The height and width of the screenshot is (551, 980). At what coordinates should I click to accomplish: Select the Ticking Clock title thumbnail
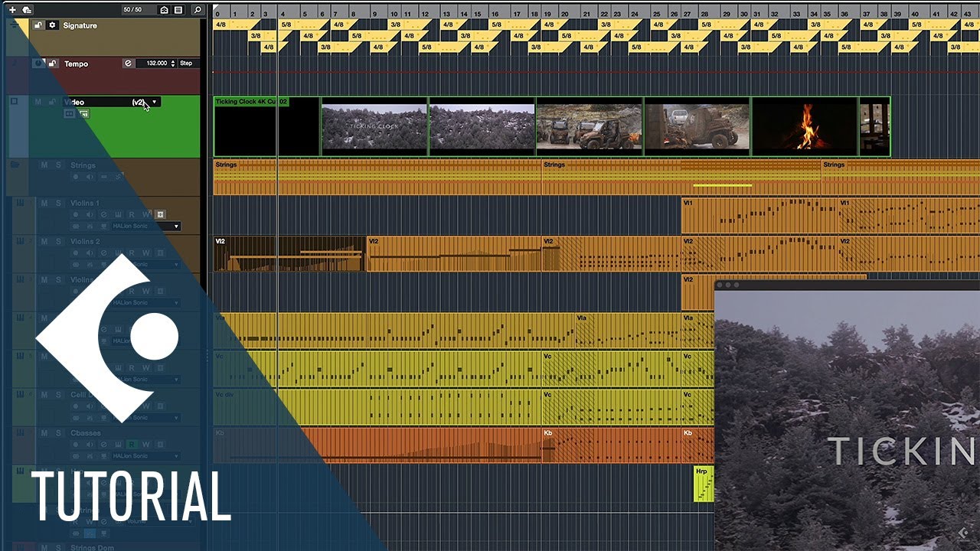[374, 127]
